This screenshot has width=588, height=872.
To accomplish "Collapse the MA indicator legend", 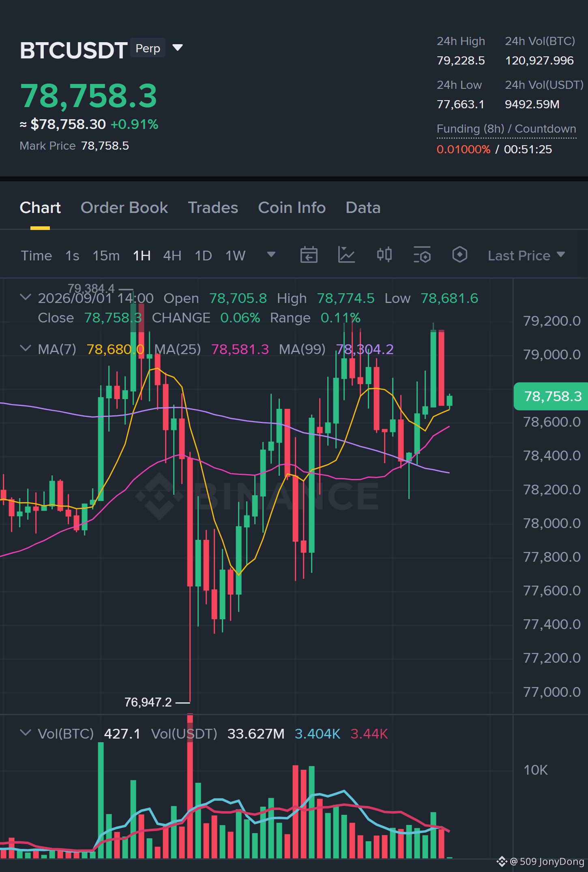I will pyautogui.click(x=25, y=348).
